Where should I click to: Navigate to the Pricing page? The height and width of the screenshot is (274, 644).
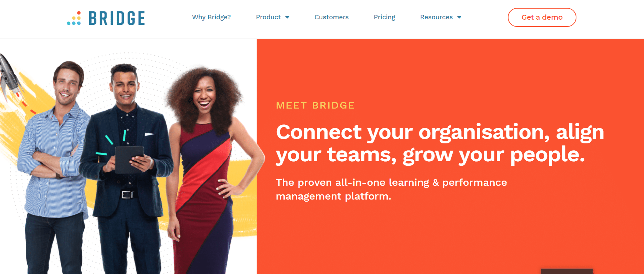tap(384, 17)
